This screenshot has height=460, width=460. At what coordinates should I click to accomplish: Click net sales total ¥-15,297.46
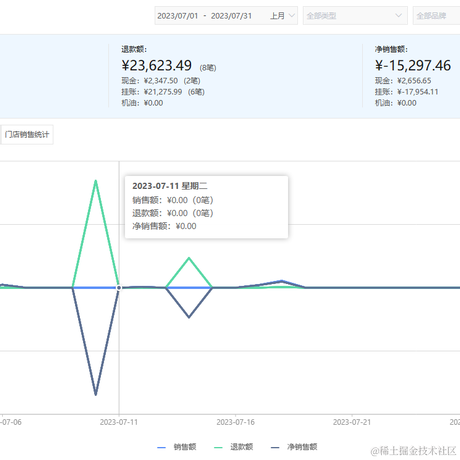413,65
